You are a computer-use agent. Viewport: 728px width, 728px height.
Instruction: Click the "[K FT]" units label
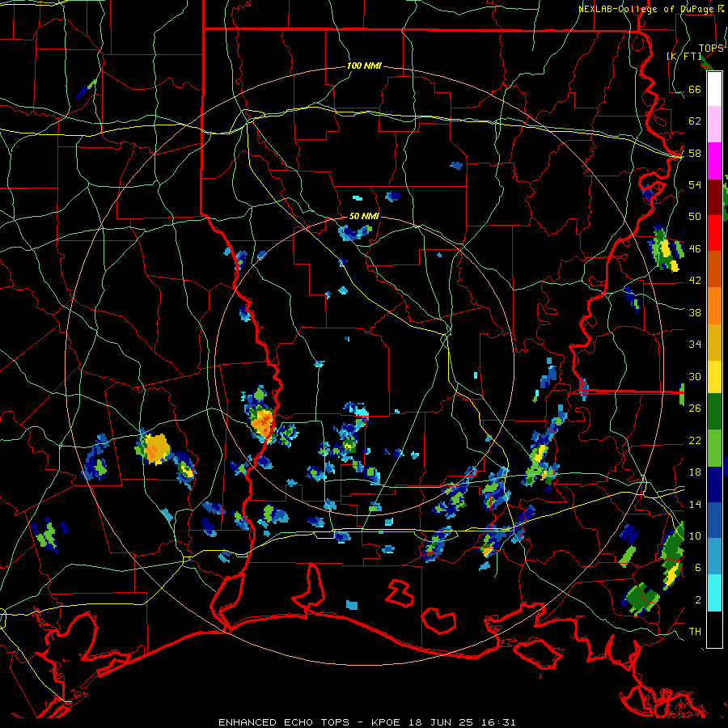(x=684, y=56)
